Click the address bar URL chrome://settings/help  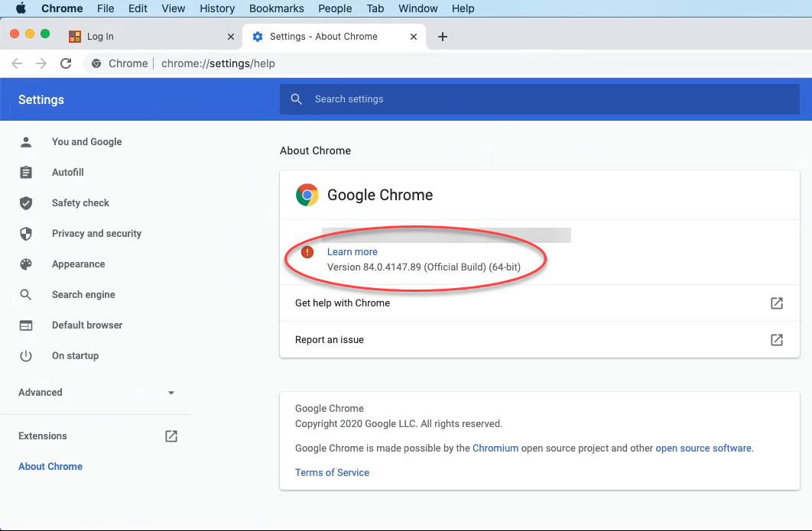(218, 63)
